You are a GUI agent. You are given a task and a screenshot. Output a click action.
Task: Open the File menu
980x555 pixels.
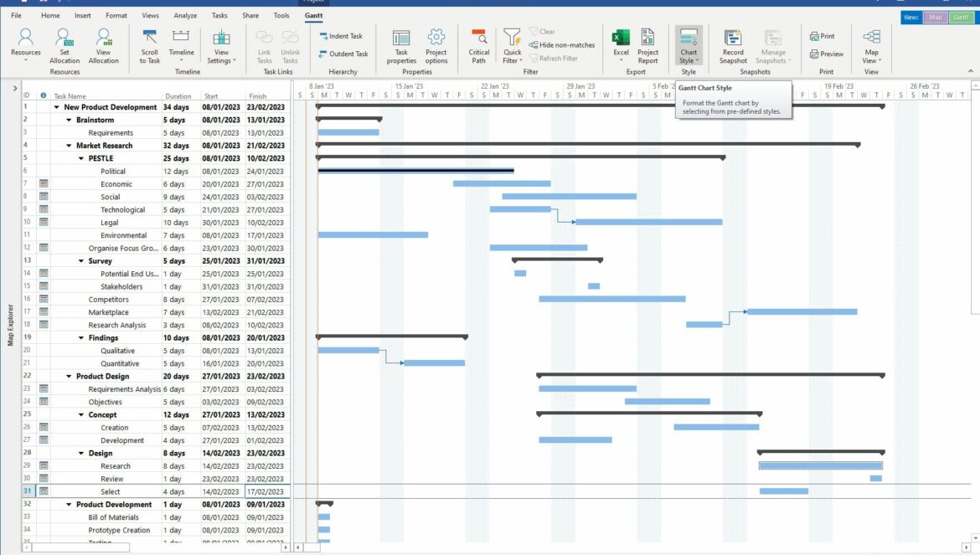click(x=17, y=16)
